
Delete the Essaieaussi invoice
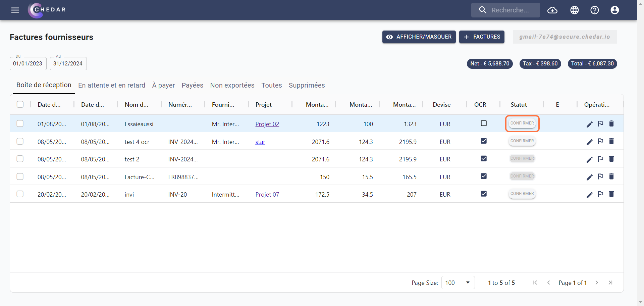(x=611, y=124)
